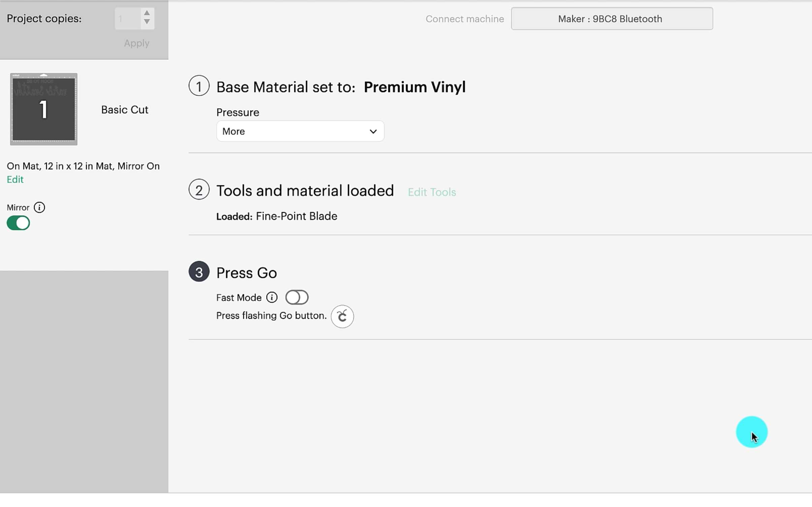Select the mat 1 preview thumbnail
The image size is (812, 507).
(x=44, y=109)
